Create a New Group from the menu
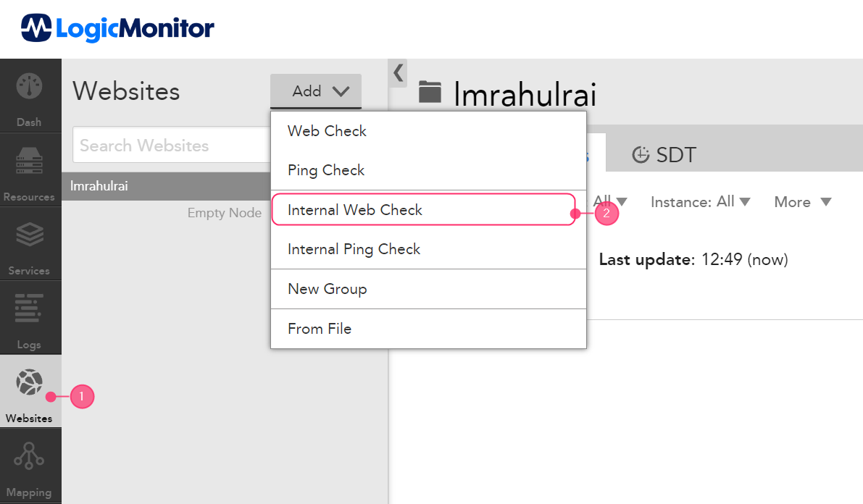Screen dimensions: 863x504 [328, 289]
